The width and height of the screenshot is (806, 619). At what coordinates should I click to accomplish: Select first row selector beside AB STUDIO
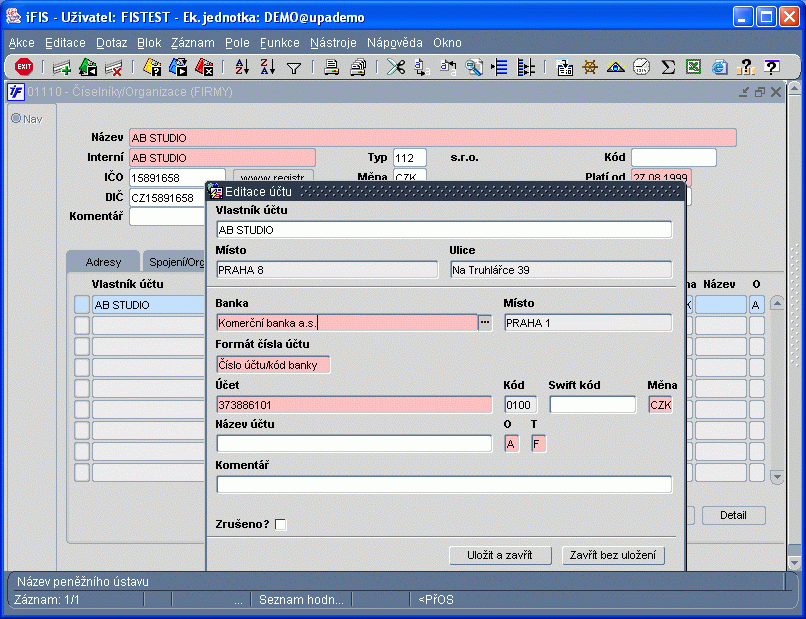(x=82, y=304)
